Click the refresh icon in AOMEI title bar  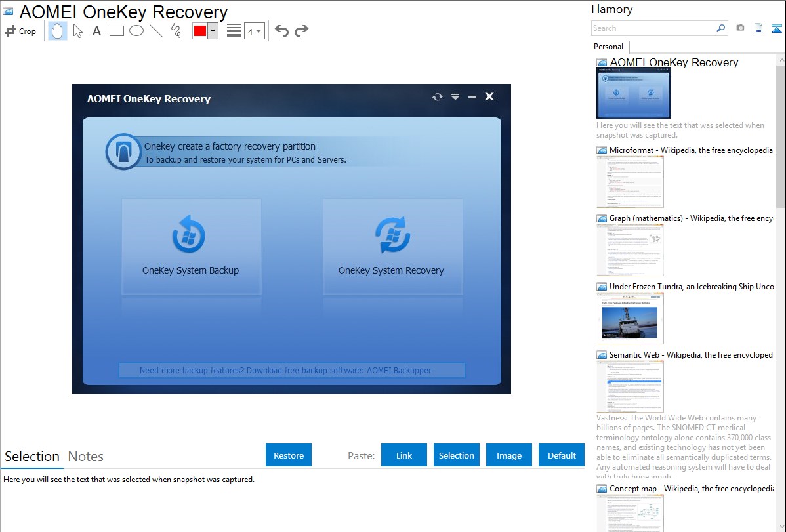[438, 97]
